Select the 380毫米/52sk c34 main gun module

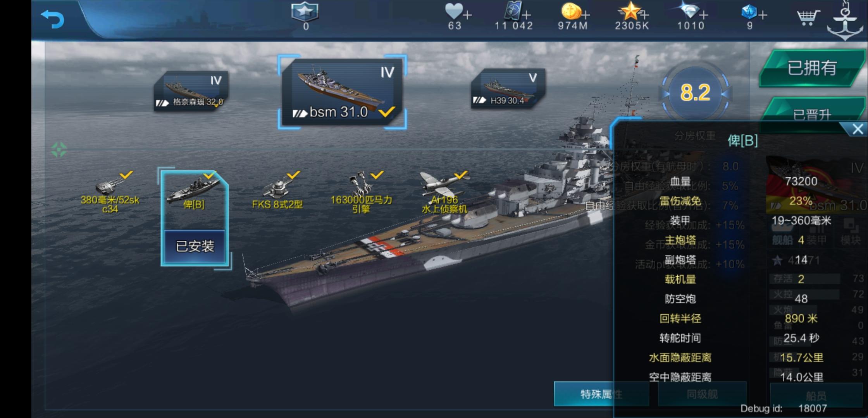[110, 192]
